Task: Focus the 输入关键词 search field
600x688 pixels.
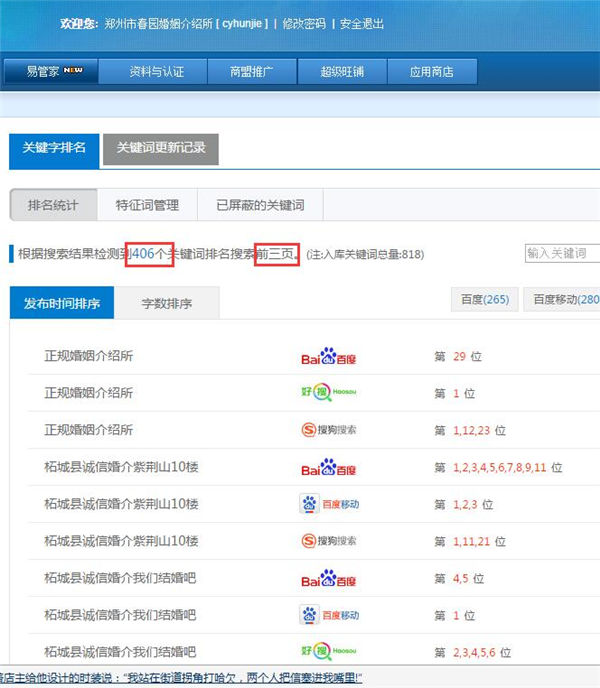Action: pos(562,254)
